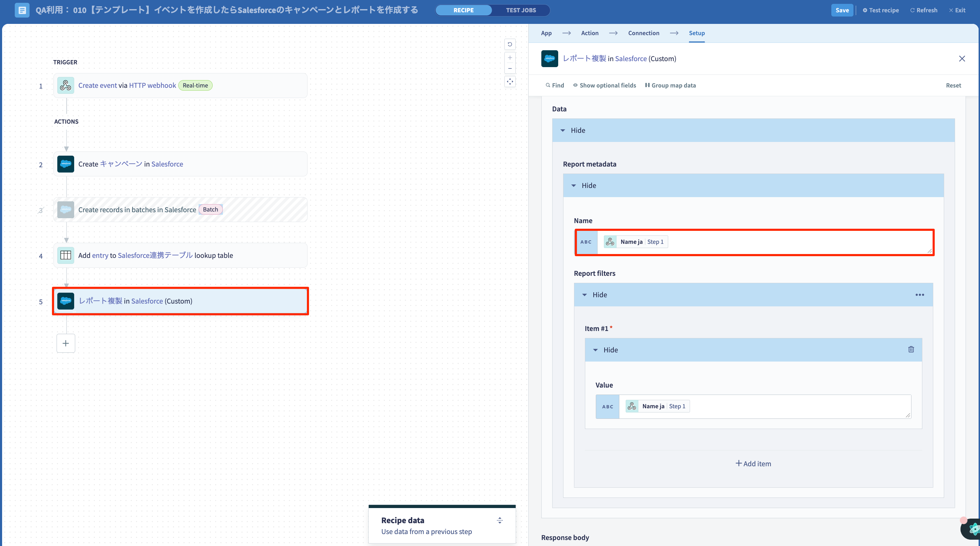Switch to the RECIPE tab
This screenshot has width=980, height=546.
(x=463, y=10)
